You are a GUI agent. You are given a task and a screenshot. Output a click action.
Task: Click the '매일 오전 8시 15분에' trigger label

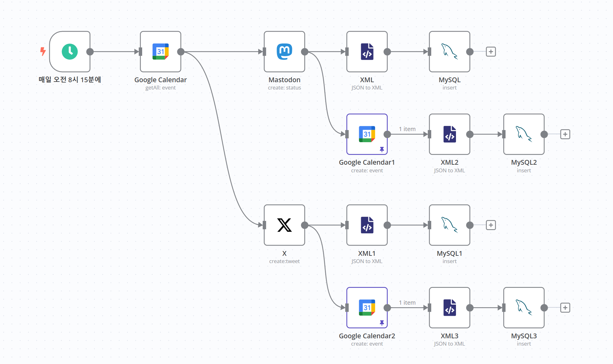[x=70, y=79]
